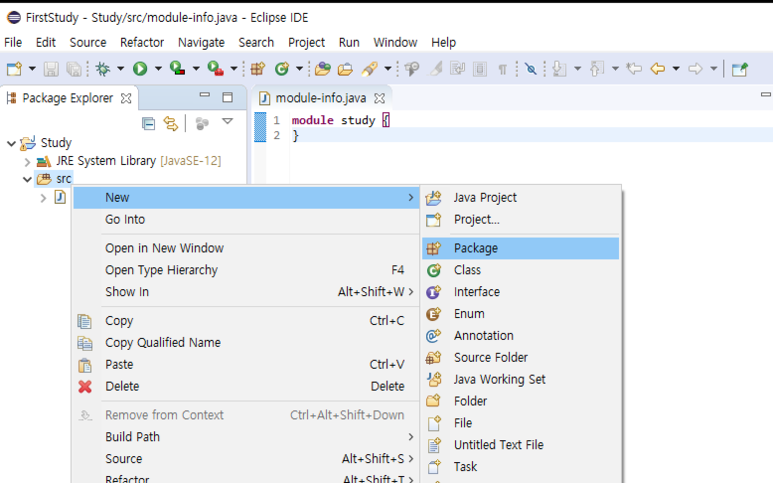Click Previous Annotation toolbar icon
This screenshot has height=483, width=773.
pyautogui.click(x=597, y=69)
